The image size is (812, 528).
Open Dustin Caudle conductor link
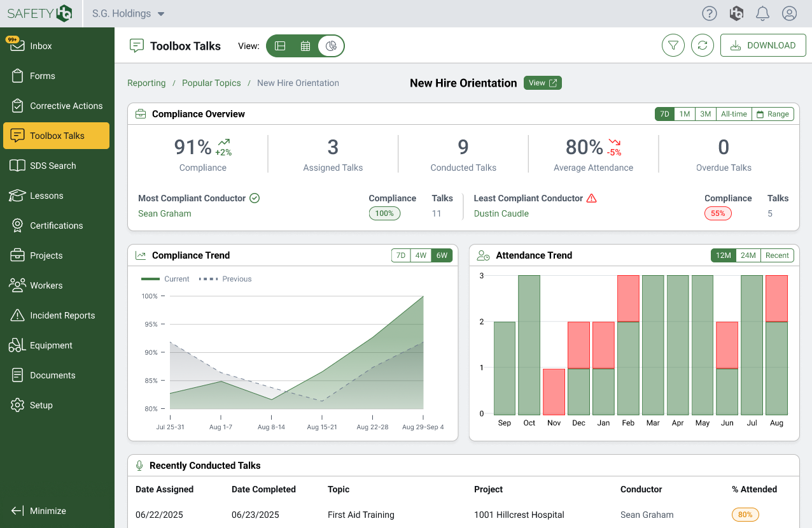pyautogui.click(x=501, y=213)
